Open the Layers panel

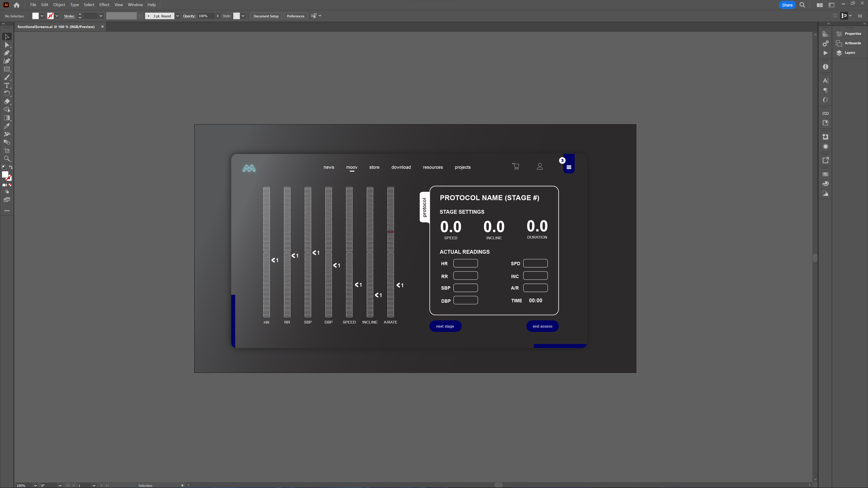coord(846,53)
